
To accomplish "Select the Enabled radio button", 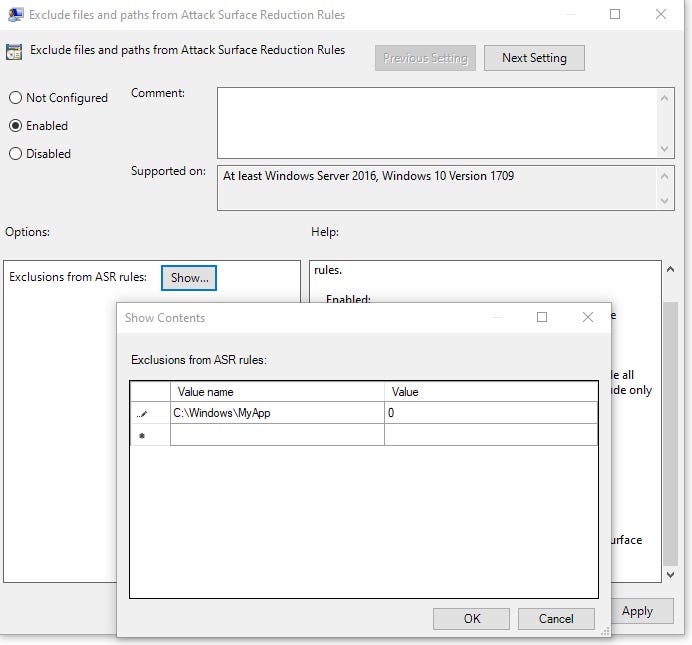I will point(15,126).
